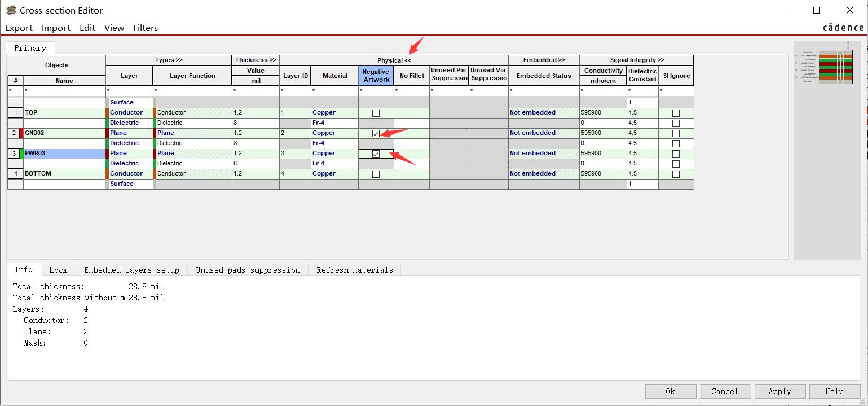Image resolution: width=868 pixels, height=406 pixels.
Task: Click top Surface layer cell
Action: point(129,103)
